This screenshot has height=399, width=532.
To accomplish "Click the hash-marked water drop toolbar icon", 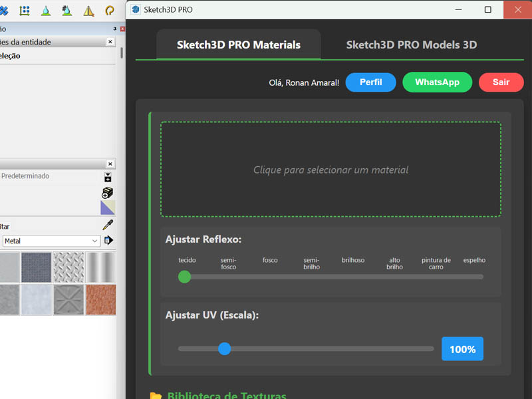I will pyautogui.click(x=66, y=10).
